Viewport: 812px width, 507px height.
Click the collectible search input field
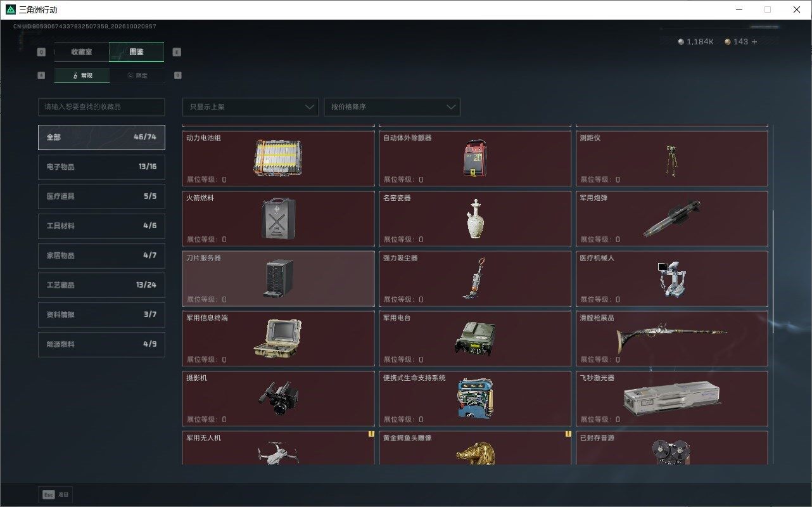click(x=101, y=107)
